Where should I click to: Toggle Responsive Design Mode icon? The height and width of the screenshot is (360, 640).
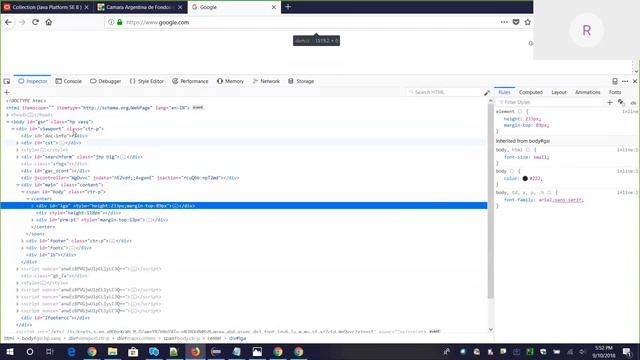click(615, 81)
